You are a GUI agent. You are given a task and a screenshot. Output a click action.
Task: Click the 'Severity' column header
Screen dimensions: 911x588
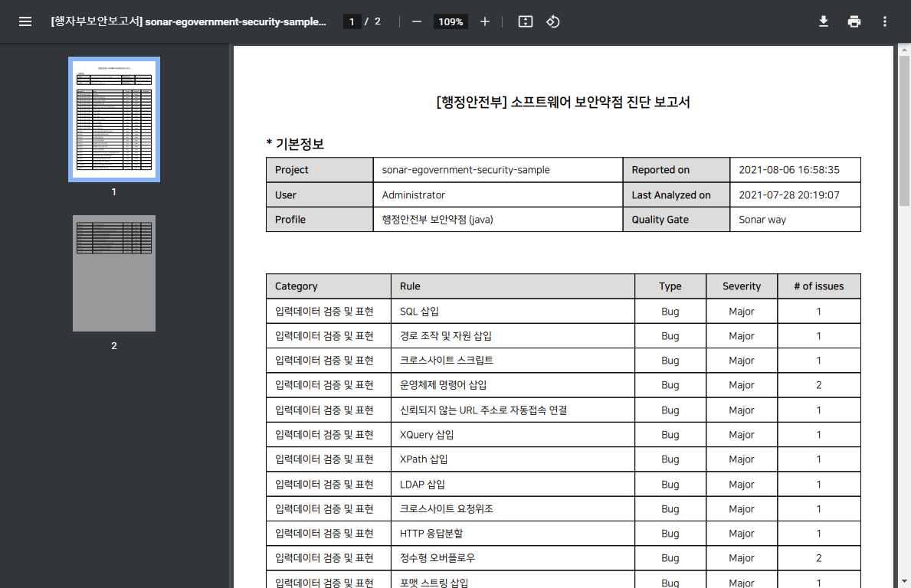(x=742, y=286)
